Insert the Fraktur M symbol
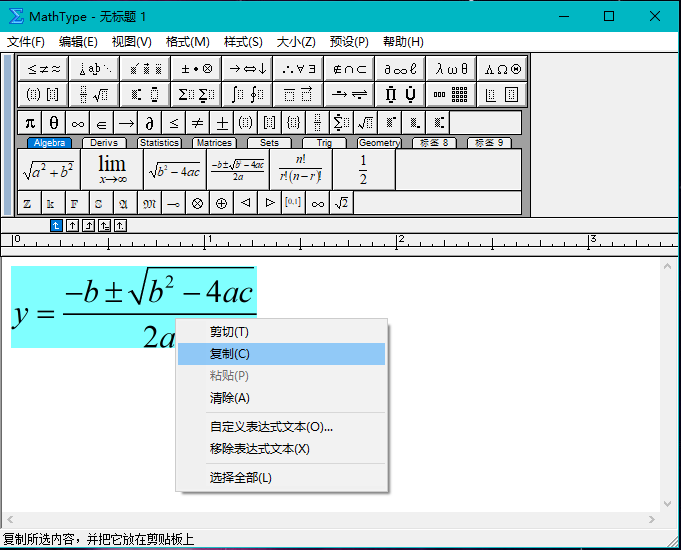This screenshot has height=550, width=681. click(x=149, y=203)
